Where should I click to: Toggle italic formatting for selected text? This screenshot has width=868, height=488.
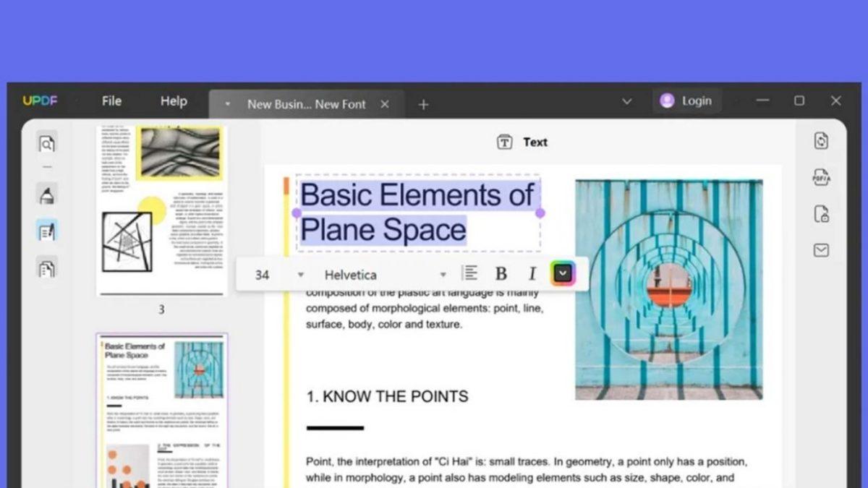[532, 273]
